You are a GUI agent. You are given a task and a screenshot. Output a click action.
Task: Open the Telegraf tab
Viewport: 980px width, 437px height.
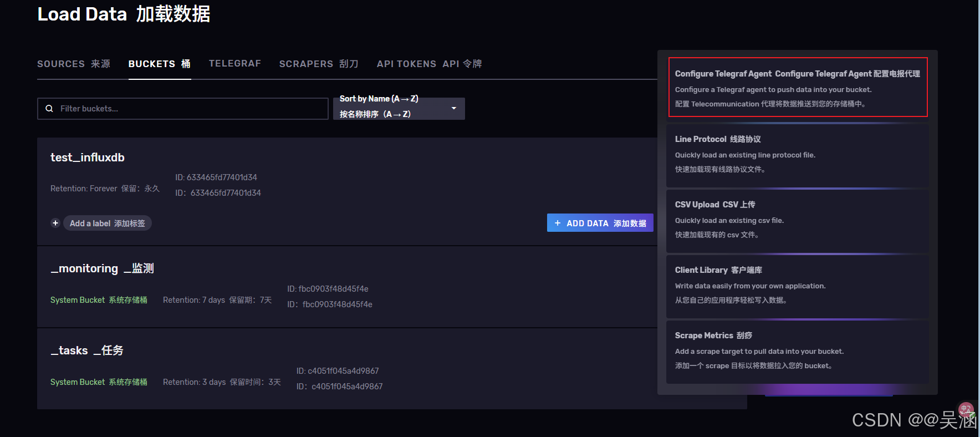tap(235, 64)
